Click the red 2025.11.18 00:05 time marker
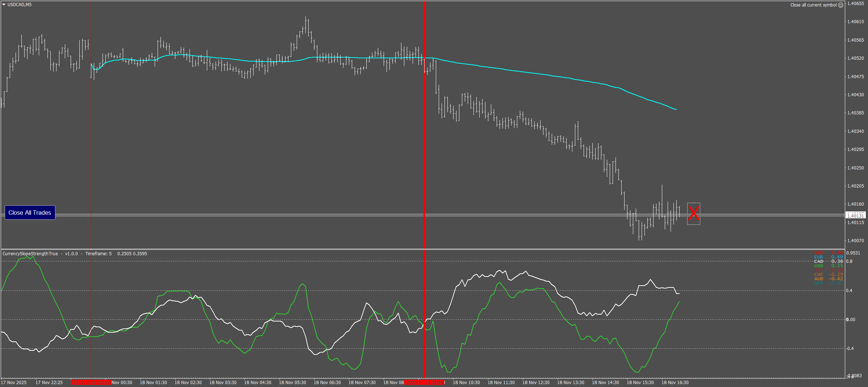This screenshot has height=387, width=868. (91, 383)
